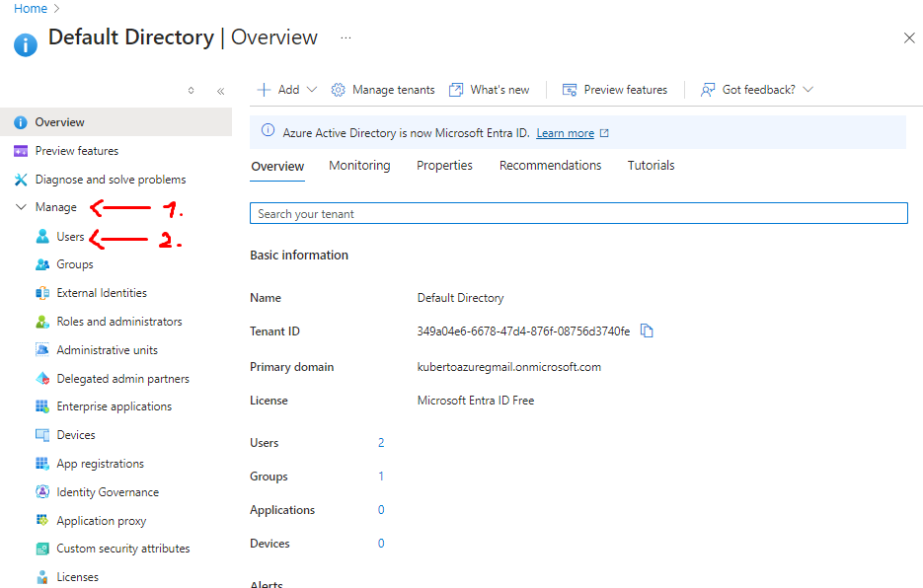Click the expand/collapse all sidebar arrows
923x588 pixels.
[191, 91]
